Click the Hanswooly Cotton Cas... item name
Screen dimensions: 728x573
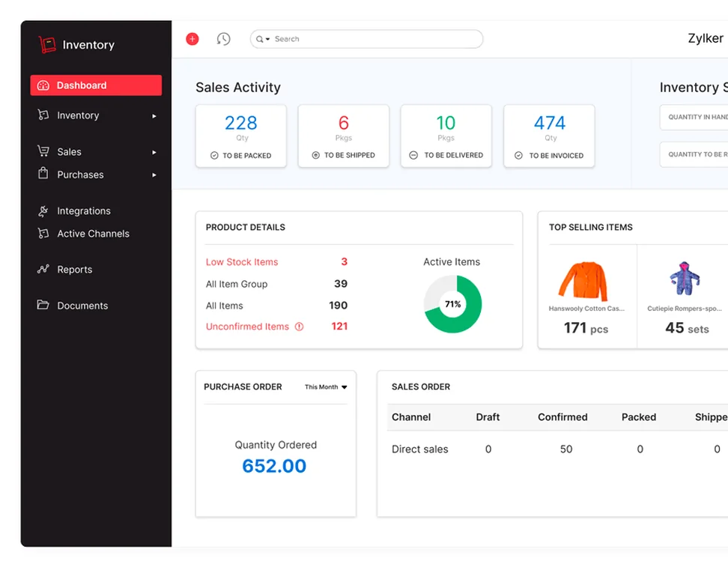[x=586, y=309]
